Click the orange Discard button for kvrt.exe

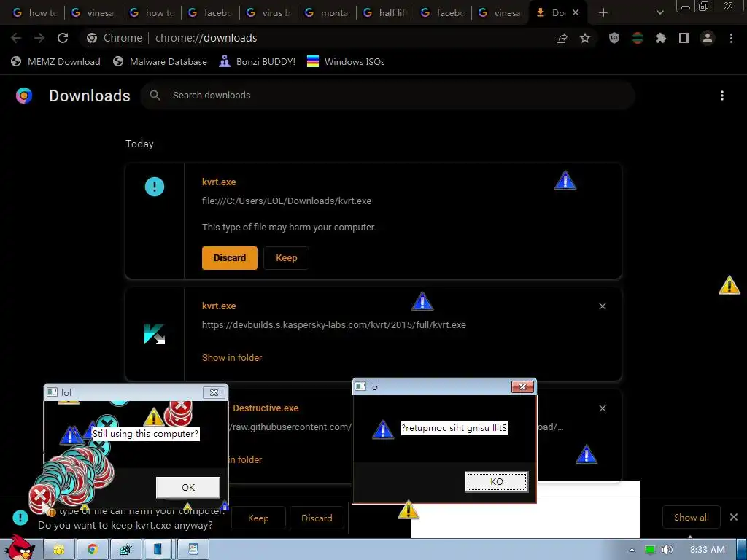click(x=230, y=258)
